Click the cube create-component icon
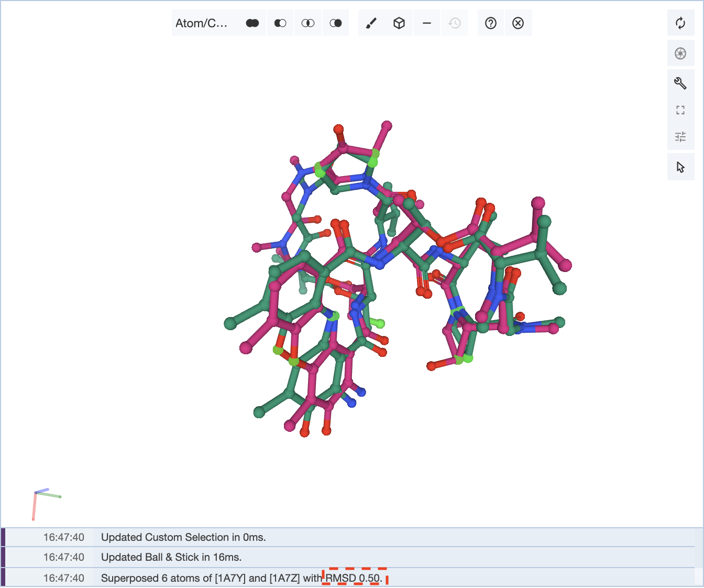The image size is (704, 588). (399, 23)
